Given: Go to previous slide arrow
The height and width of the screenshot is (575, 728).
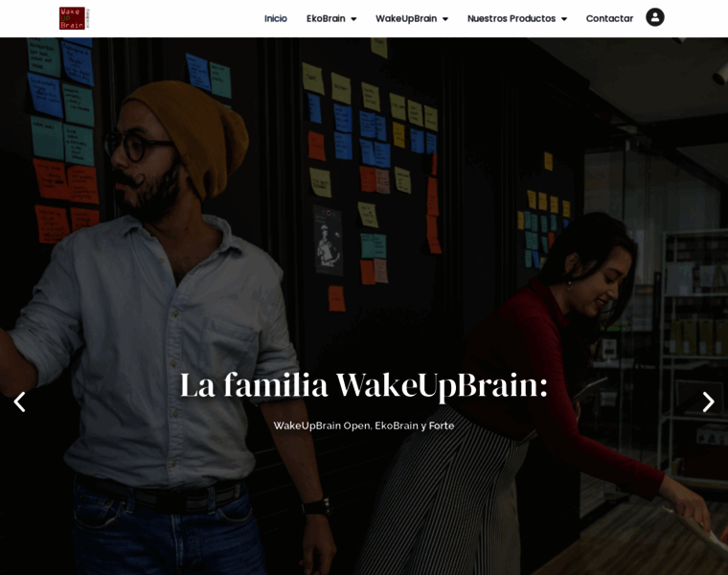Looking at the screenshot, I should coord(19,402).
